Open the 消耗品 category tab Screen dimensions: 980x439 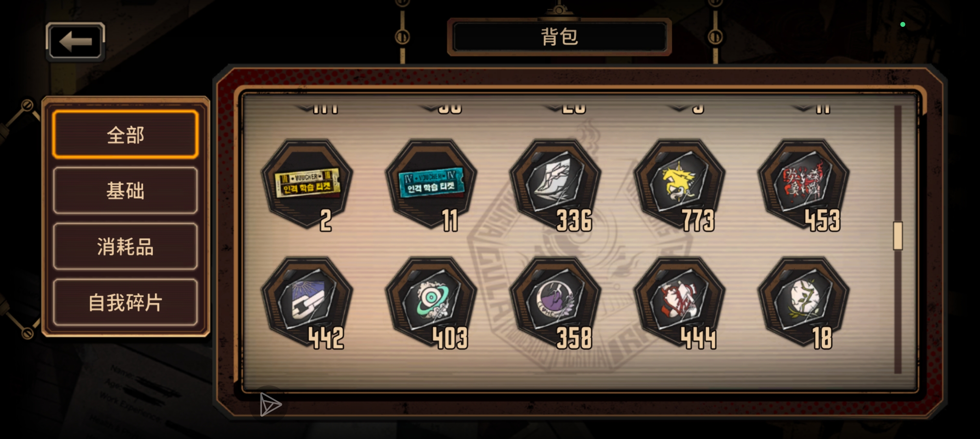pos(126,246)
